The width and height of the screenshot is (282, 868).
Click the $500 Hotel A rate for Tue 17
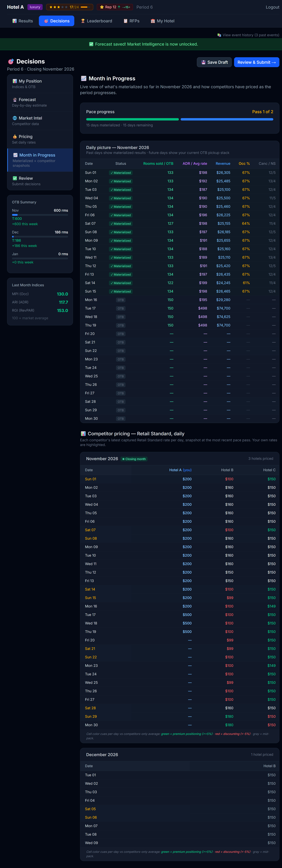[187, 615]
